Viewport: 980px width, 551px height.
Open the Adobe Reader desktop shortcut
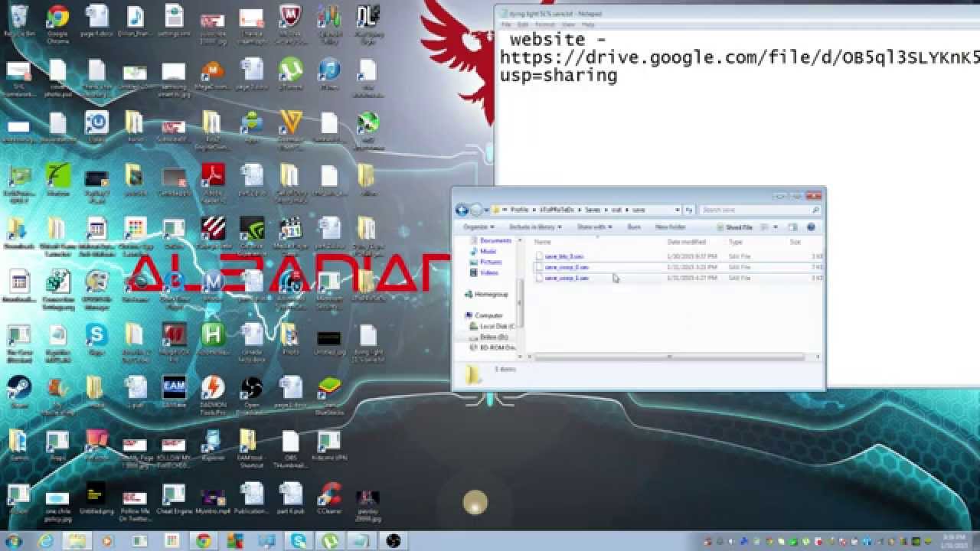[212, 181]
